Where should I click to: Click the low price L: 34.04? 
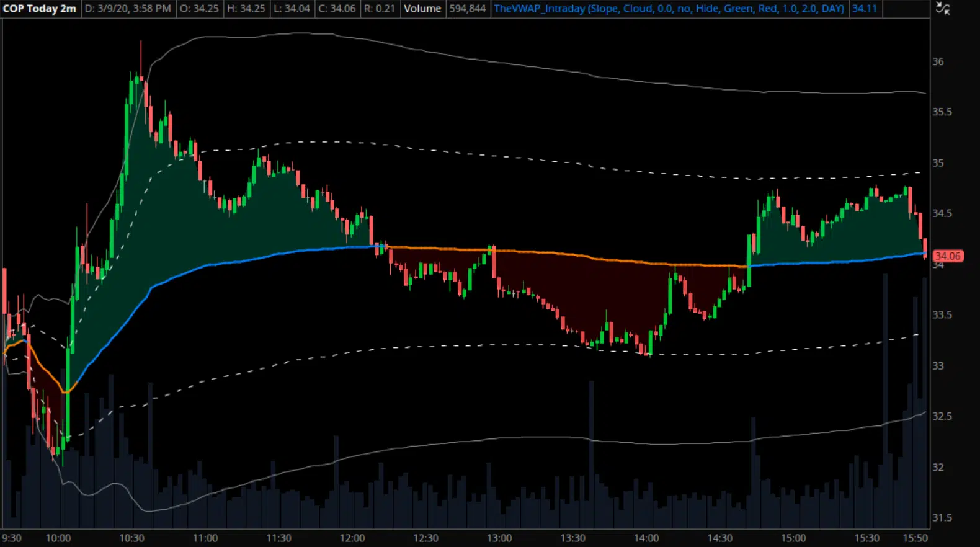point(292,9)
